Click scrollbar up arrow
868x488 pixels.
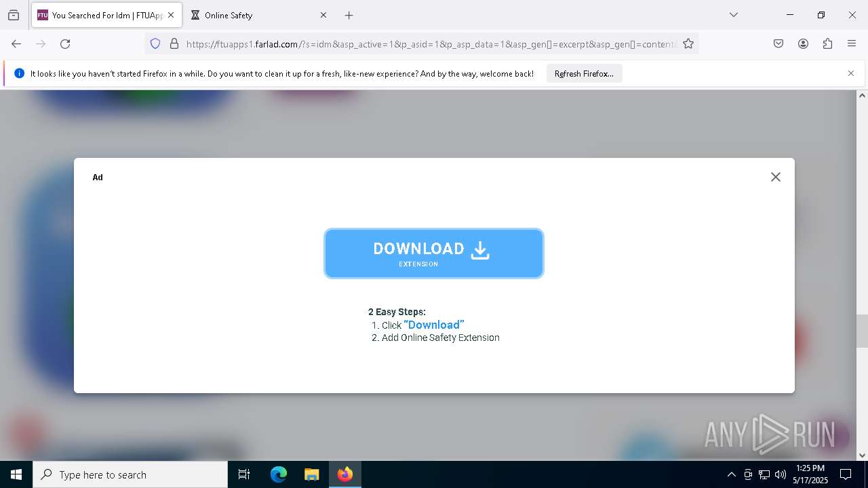tap(862, 96)
